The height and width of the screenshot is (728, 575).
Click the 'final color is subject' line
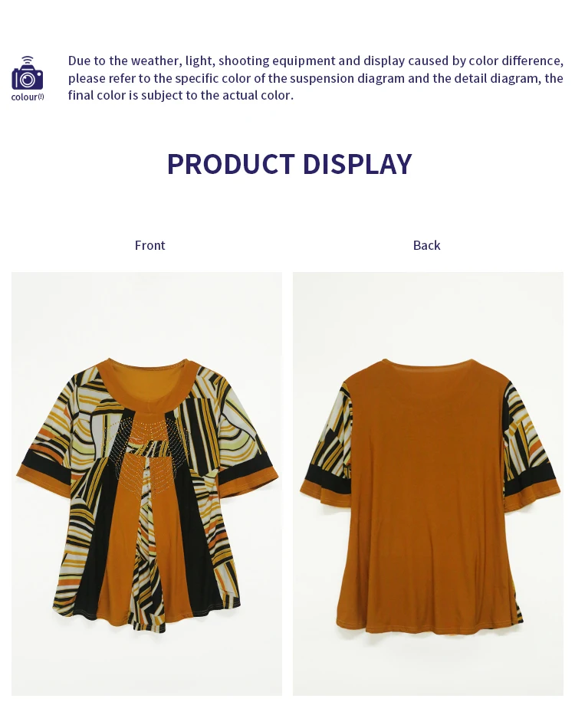tap(181, 95)
